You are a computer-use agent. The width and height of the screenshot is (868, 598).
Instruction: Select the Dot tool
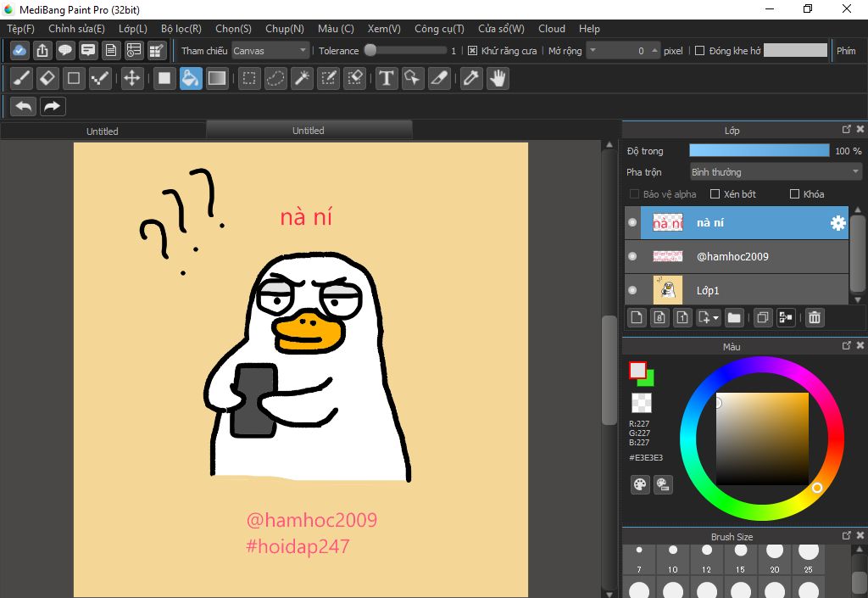coord(100,78)
